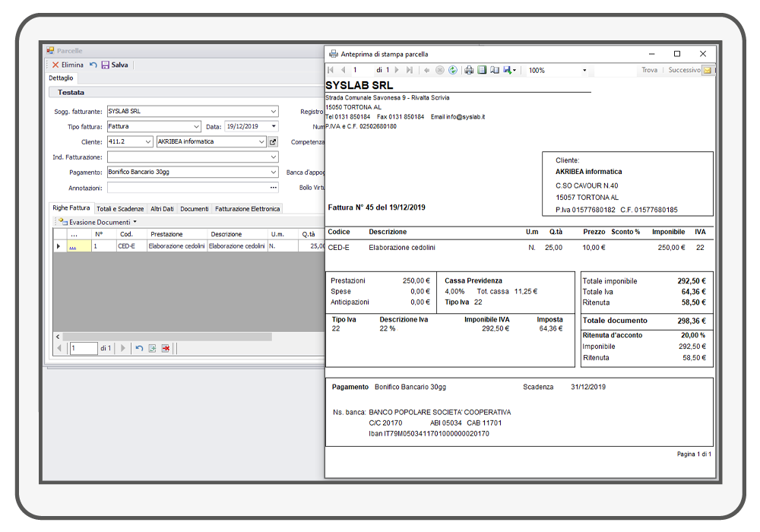Screen dimensions: 760x532
Task: Open the Data date picker dropdown
Action: pos(274,127)
